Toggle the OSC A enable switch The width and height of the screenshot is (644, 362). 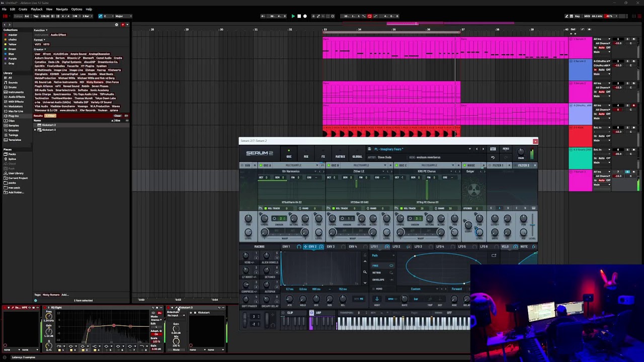(261, 165)
